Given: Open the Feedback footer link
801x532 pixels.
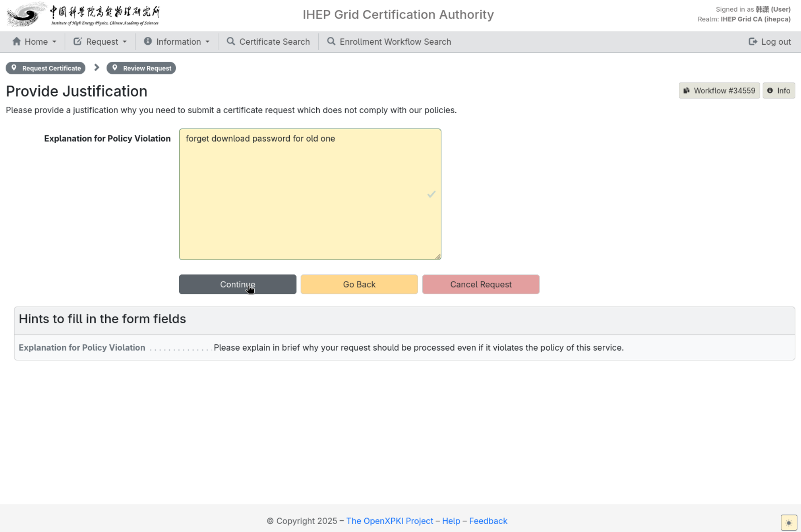Looking at the screenshot, I should pos(488,521).
